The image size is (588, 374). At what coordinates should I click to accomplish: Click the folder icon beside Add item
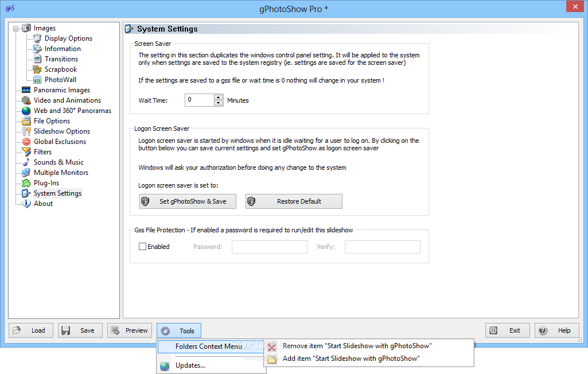[272, 359]
